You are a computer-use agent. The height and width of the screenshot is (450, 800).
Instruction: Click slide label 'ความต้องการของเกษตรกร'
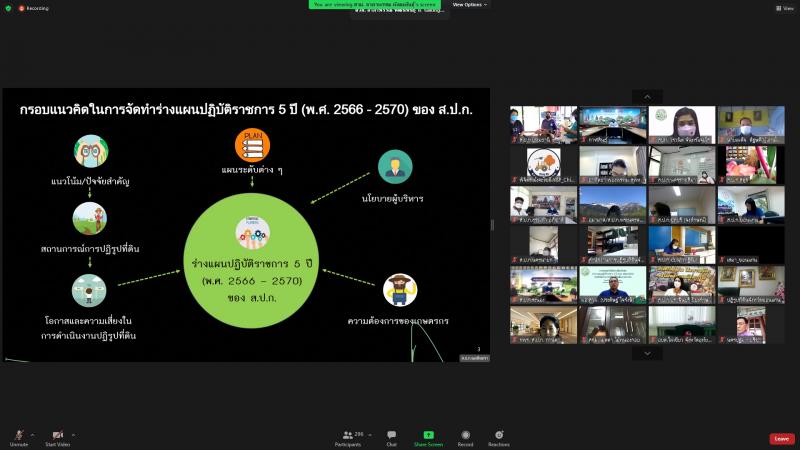coord(398,321)
